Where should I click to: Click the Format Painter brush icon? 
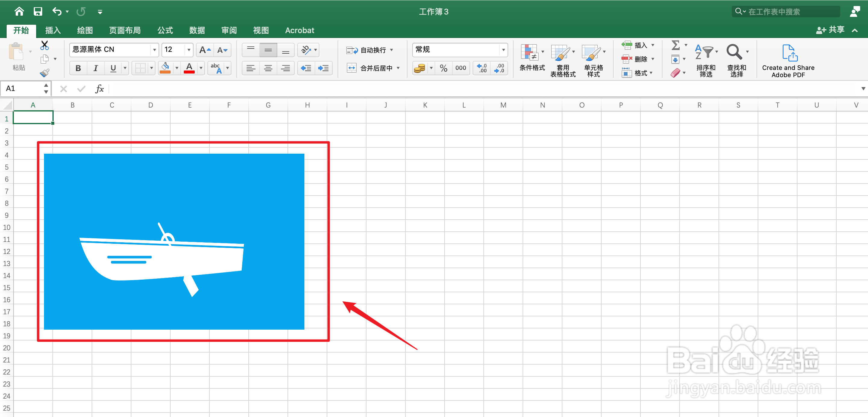tap(45, 73)
